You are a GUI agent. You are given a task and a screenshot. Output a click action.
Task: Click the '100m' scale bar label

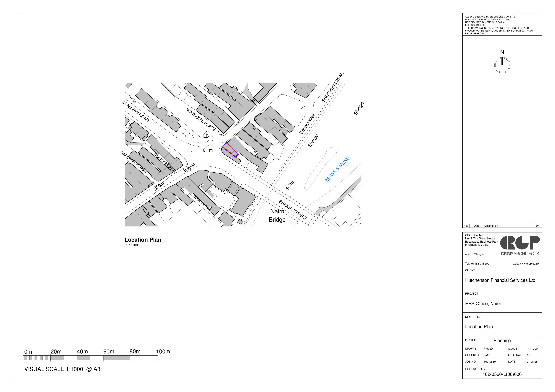[x=163, y=351]
